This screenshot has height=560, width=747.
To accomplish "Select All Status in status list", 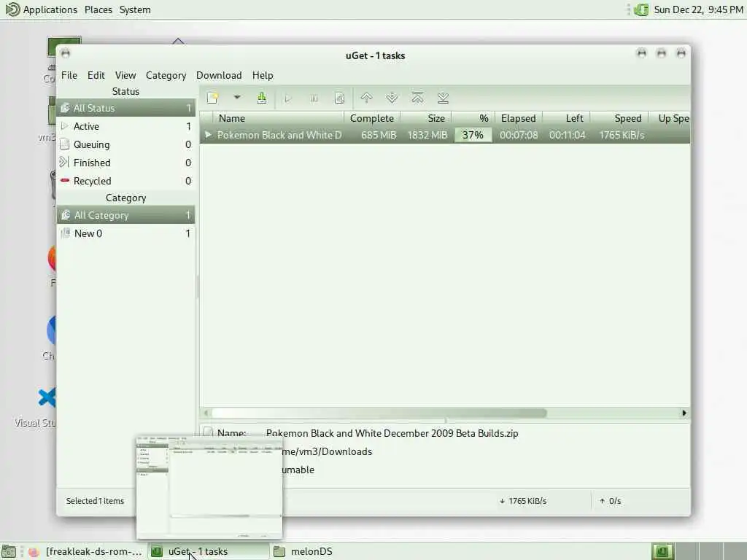I will click(125, 108).
